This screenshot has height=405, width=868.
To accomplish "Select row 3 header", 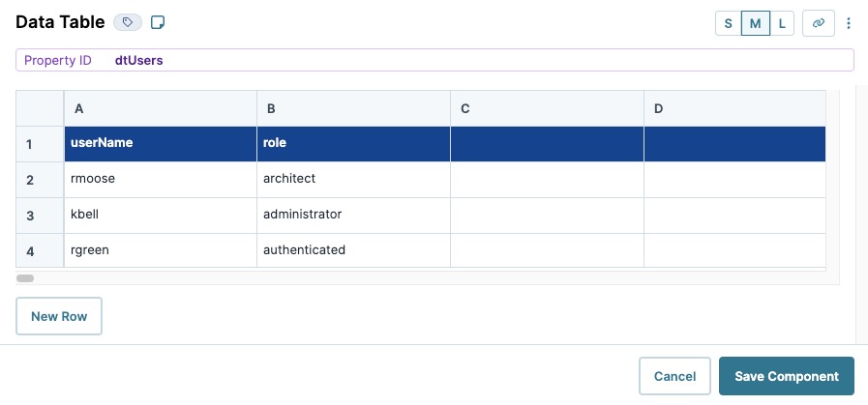I will 40,216.
